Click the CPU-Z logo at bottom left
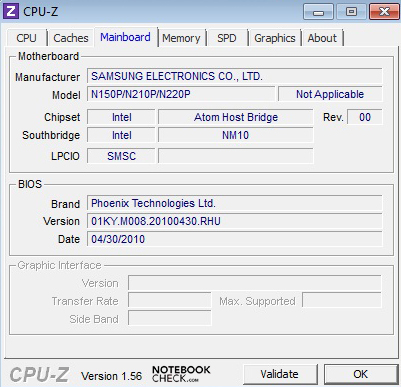 point(39,375)
